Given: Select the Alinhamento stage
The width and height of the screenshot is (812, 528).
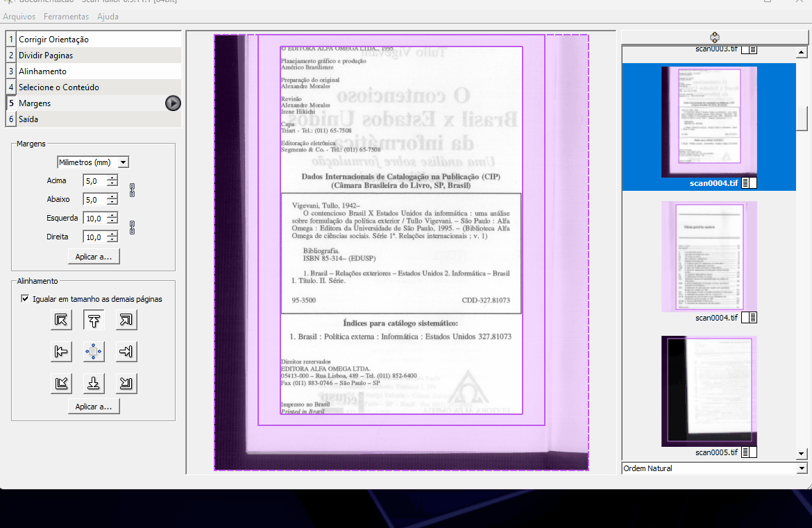Looking at the screenshot, I should pyautogui.click(x=94, y=71).
